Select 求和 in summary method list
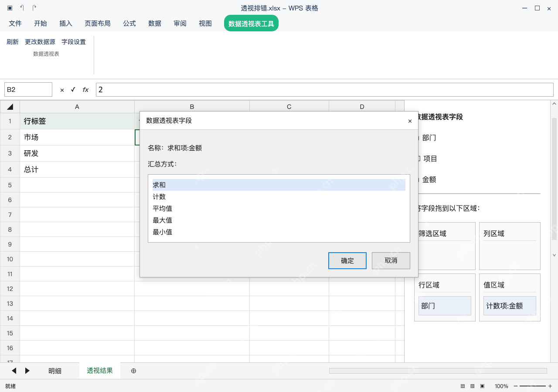Screen dimensions: 558x392 [x=279, y=185]
